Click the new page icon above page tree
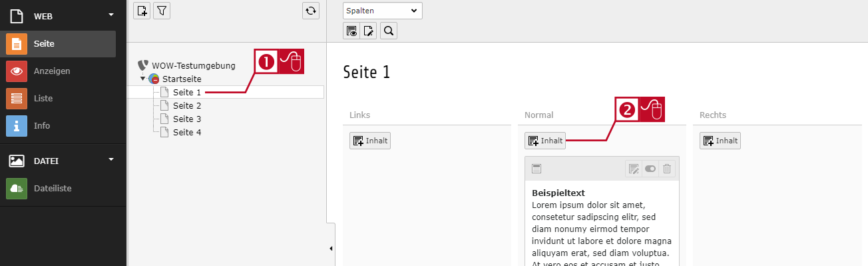 coord(142,11)
